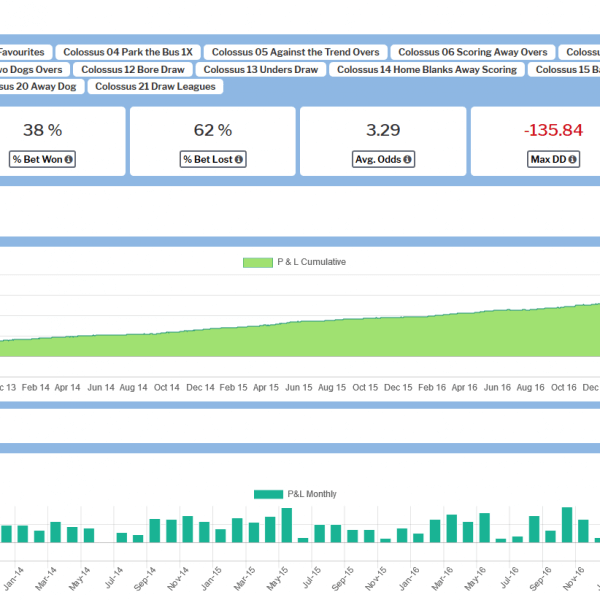Click the 38 % bet won value
Viewport: 600px width, 600px height.
click(42, 130)
